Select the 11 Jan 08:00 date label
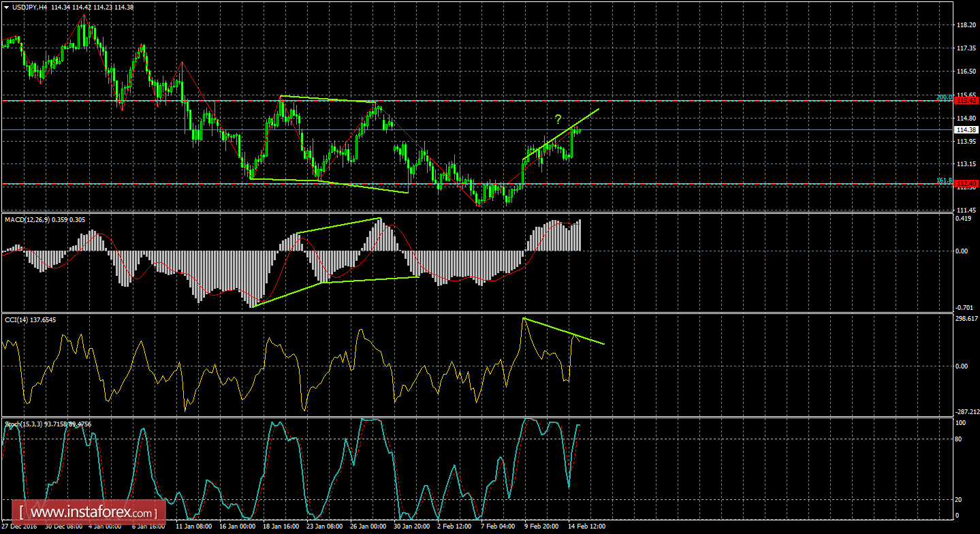980x534 pixels. (195, 527)
